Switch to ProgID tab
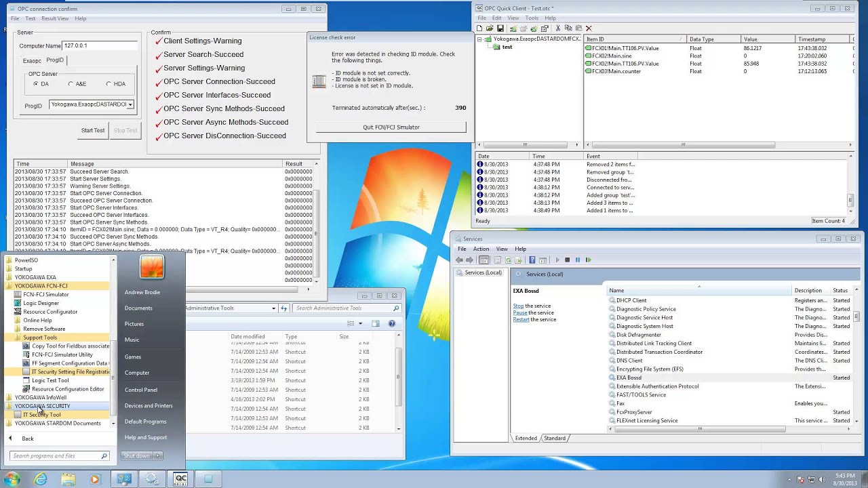 (55, 60)
